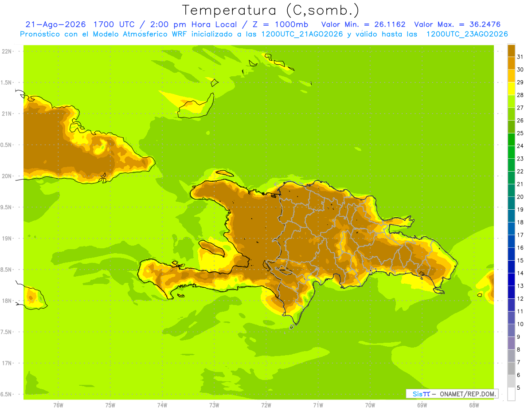The height and width of the screenshot is (411, 532).
Task: Click the "73W" longitude axis label
Action: (x=214, y=405)
